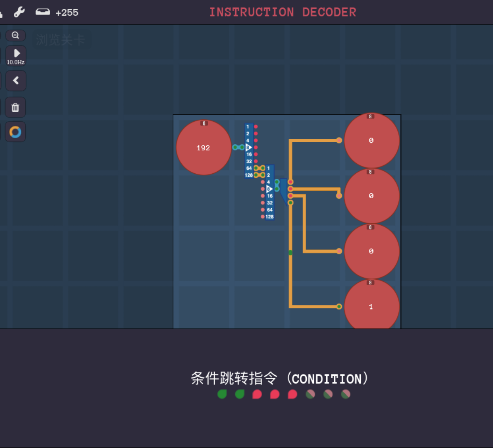Open the 浏览关卡 level browser
This screenshot has width=493, height=448.
(x=62, y=39)
